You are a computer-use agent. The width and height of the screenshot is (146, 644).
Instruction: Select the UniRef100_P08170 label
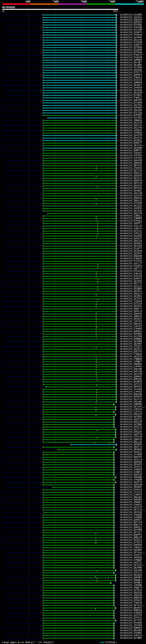(131, 55)
